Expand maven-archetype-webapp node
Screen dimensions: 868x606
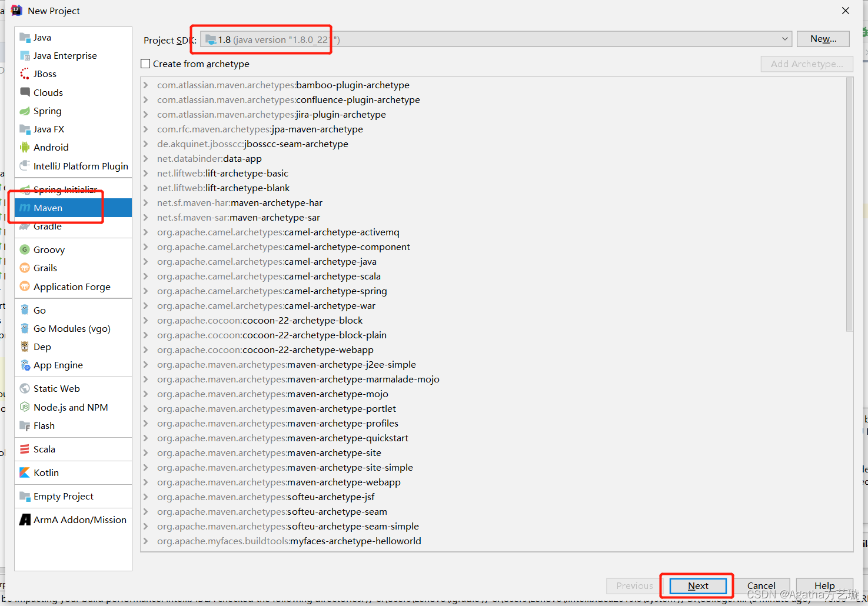pyautogui.click(x=145, y=482)
